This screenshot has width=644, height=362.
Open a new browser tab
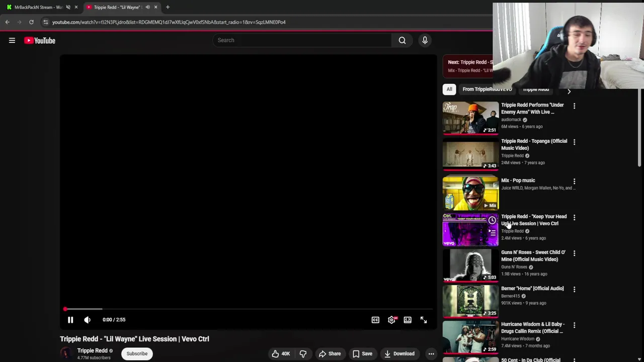168,7
